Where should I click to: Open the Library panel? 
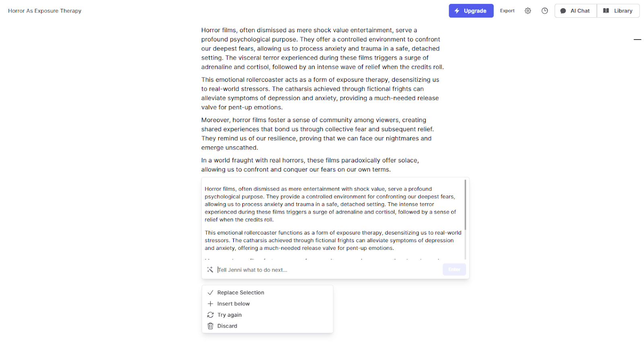(618, 11)
